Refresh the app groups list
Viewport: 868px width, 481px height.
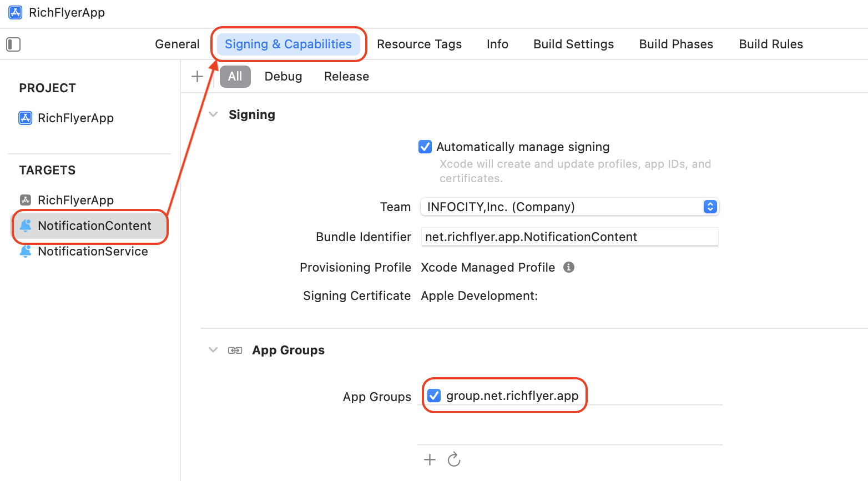454,459
